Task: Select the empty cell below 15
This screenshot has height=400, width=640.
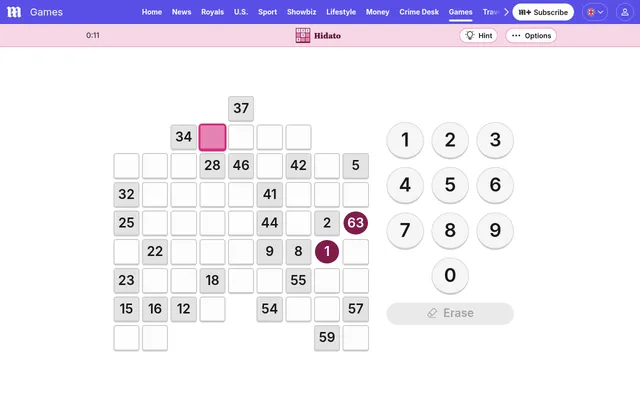Action: (x=126, y=338)
